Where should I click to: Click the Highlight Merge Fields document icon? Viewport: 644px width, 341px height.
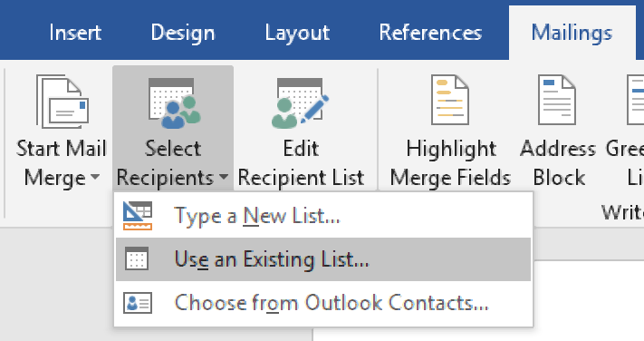[x=450, y=100]
